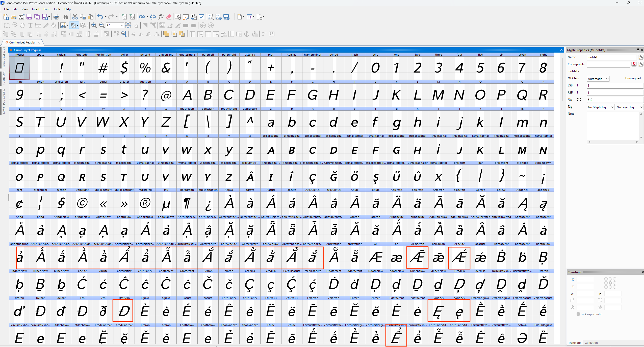The height and width of the screenshot is (347, 644).
Task: Click the Save All icon
Action: tap(37, 17)
